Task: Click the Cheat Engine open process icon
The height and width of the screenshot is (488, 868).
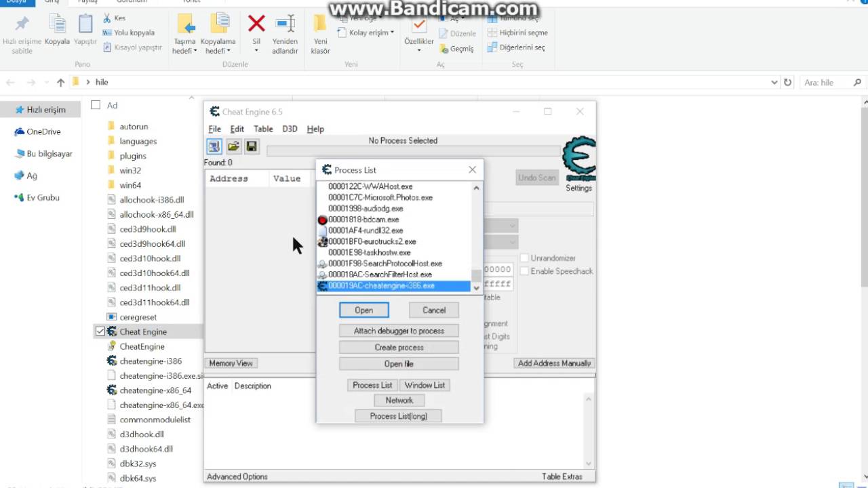Action: coord(214,146)
